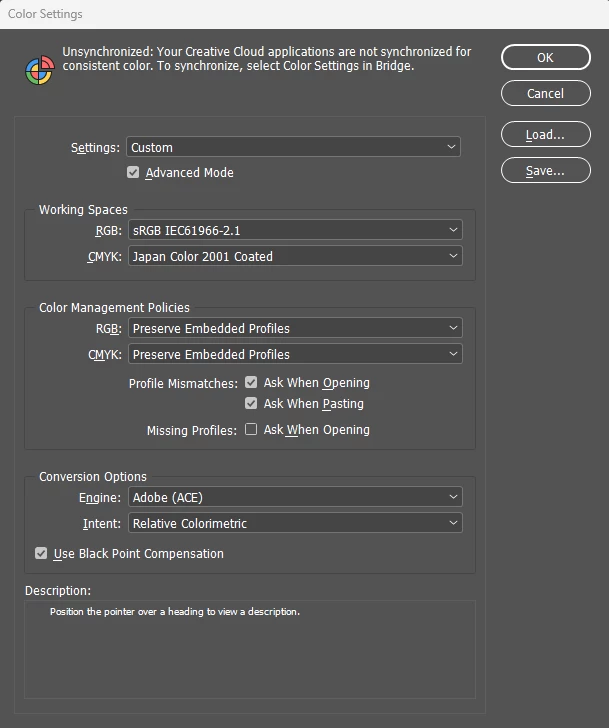
Task: Click the Description text area
Action: [x=250, y=650]
